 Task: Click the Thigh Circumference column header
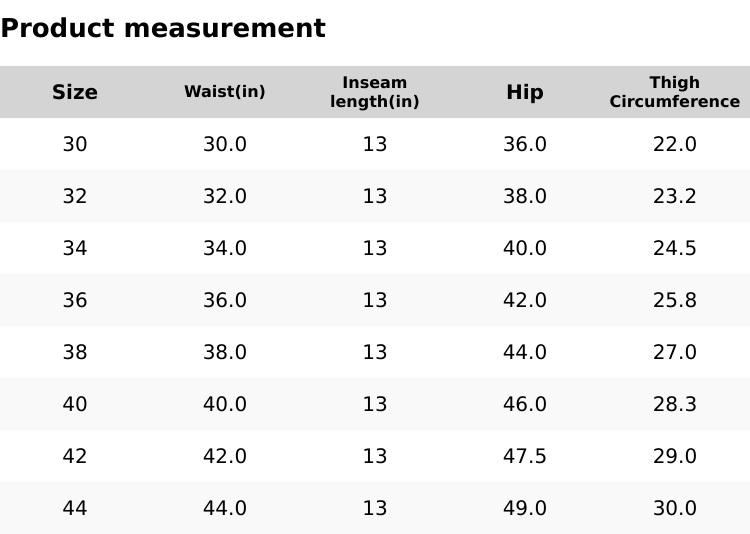click(675, 92)
